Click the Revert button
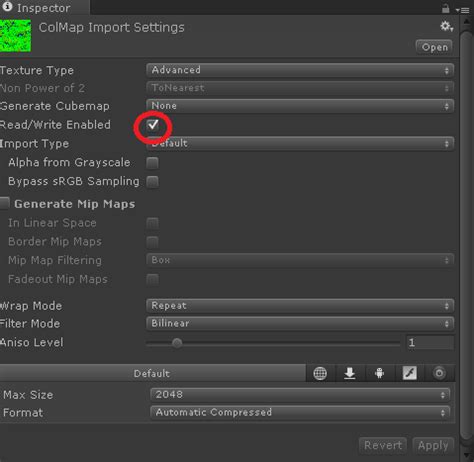 coord(383,446)
